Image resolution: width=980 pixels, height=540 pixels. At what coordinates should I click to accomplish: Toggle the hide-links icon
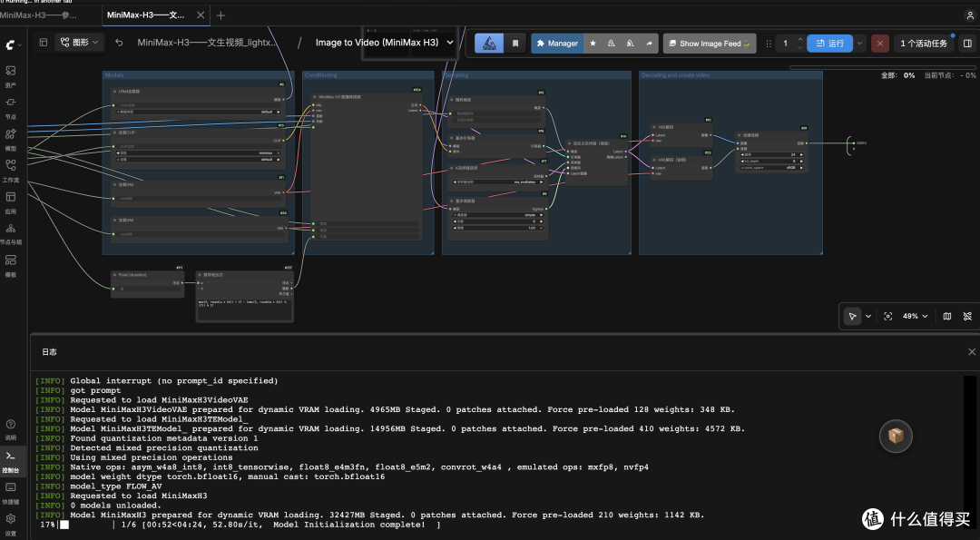967,316
